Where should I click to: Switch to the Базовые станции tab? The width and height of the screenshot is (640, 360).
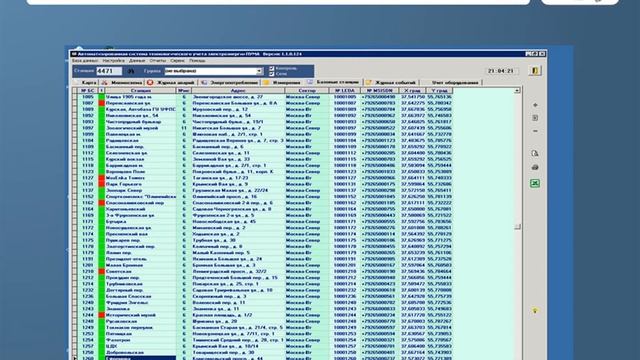[x=333, y=82]
